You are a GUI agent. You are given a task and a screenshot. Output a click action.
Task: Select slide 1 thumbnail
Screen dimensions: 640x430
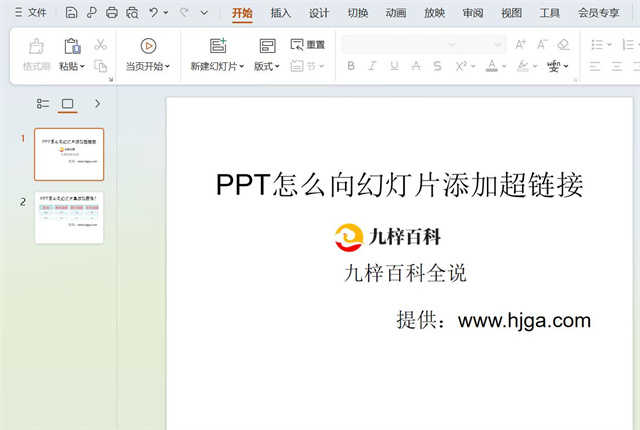[x=69, y=154]
